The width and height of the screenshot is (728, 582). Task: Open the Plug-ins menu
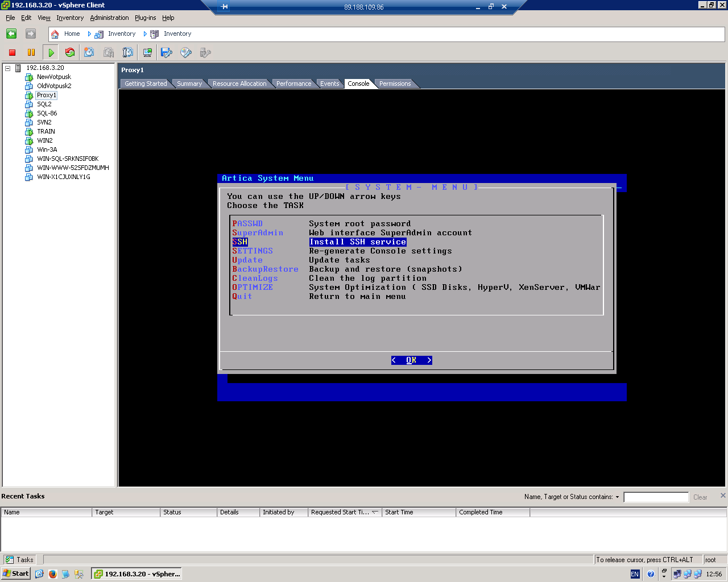click(145, 18)
